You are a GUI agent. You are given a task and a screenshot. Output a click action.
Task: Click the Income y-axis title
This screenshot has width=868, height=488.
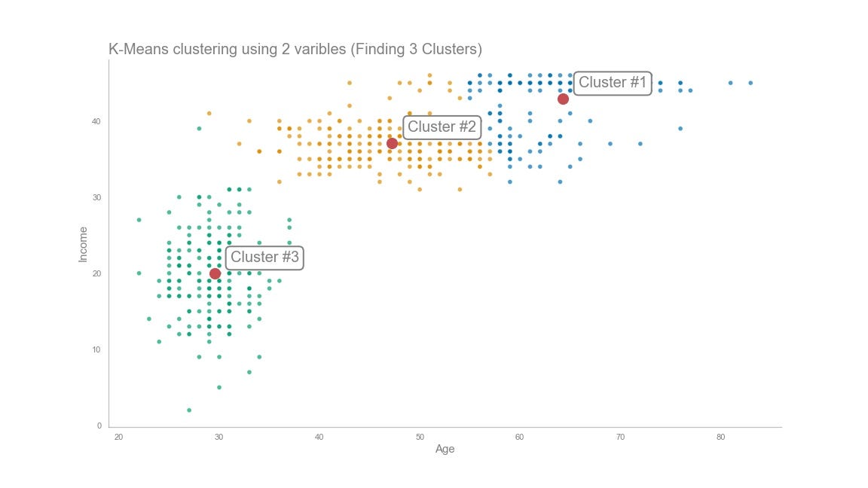click(x=84, y=244)
